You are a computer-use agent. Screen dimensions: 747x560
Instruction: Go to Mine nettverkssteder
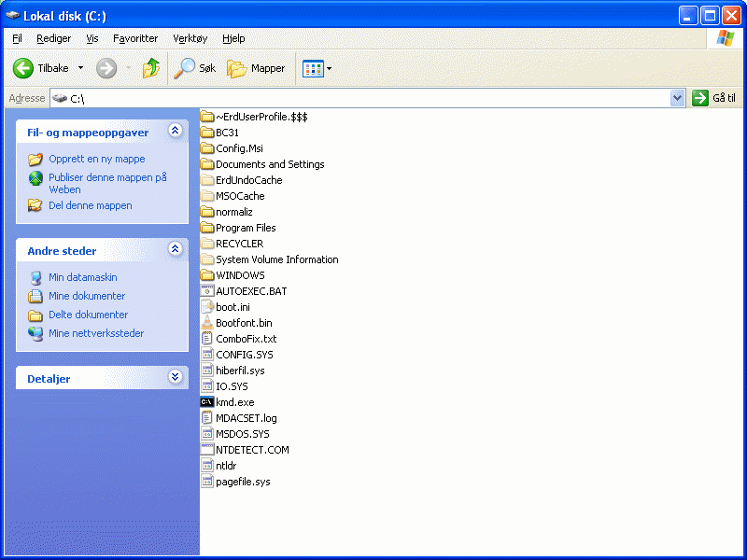click(x=96, y=333)
